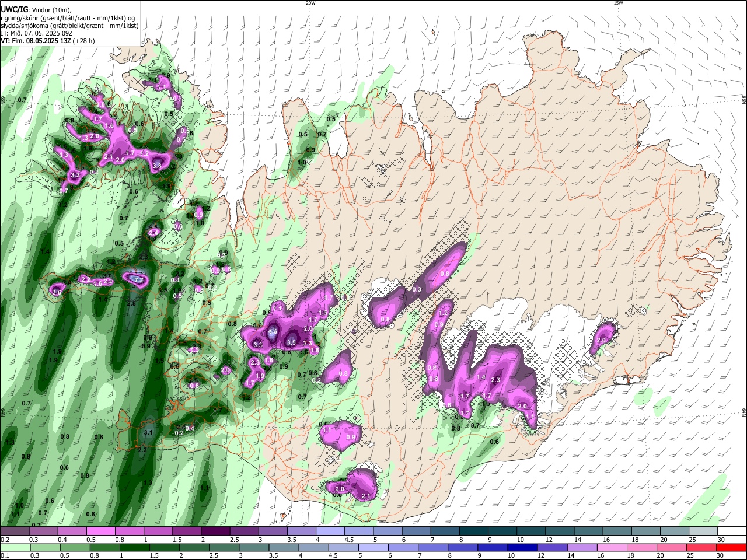The image size is (747, 560).
Task: Choose the grayish-purple 0.2 swatch in upper legend row
Action: tap(15, 531)
